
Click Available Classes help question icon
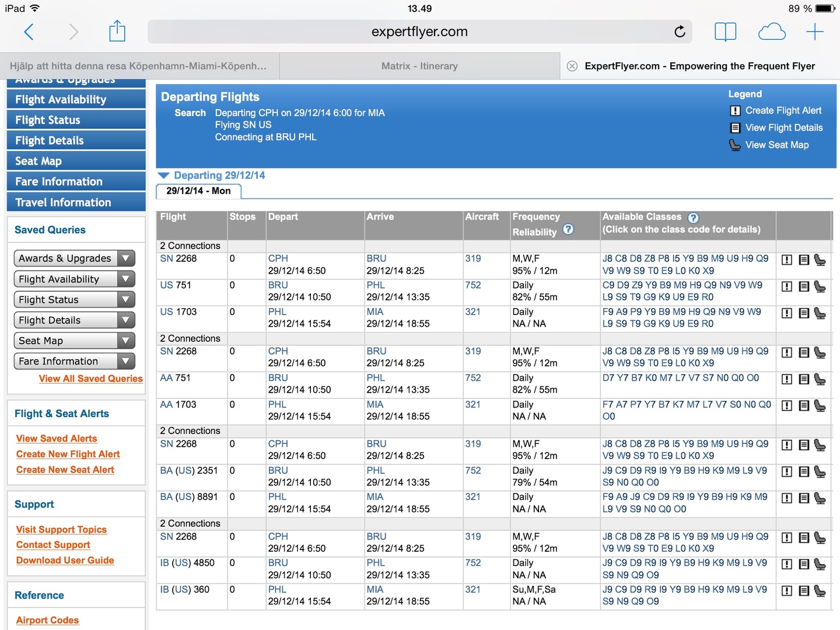(693, 218)
